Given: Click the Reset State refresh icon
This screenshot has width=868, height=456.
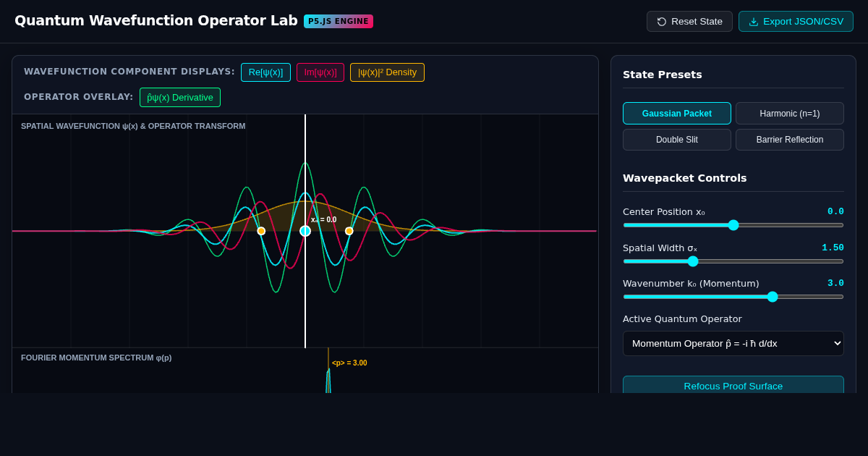Looking at the screenshot, I should (662, 22).
